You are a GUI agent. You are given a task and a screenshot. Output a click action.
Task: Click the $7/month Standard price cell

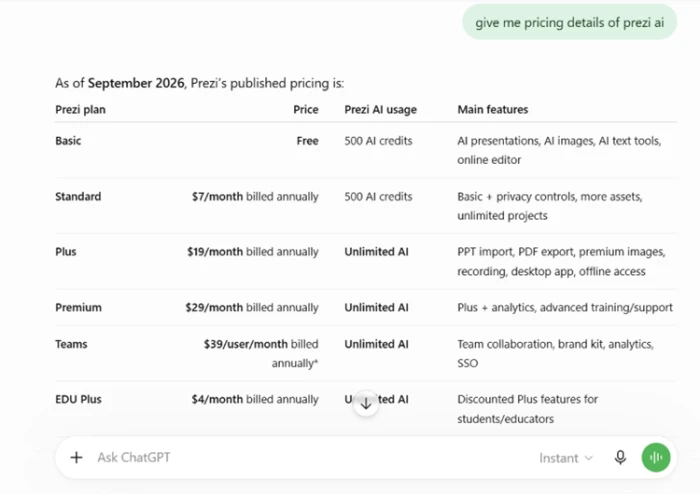[255, 197]
